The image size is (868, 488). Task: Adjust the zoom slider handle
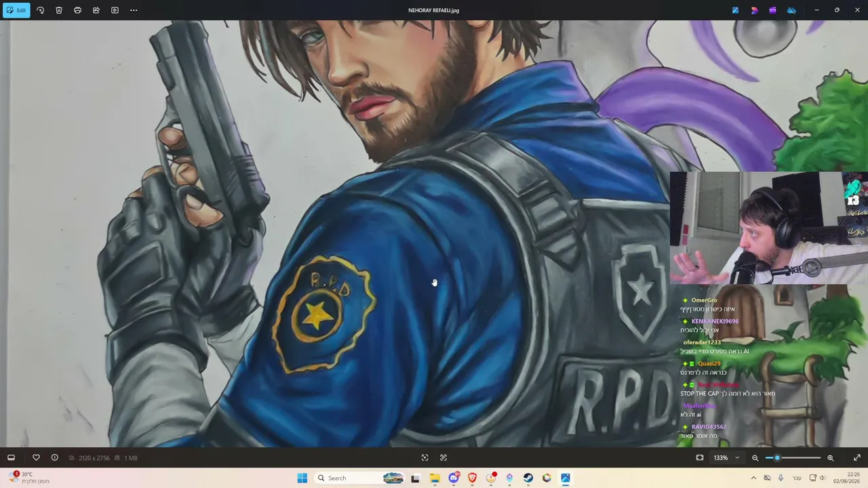pos(777,457)
